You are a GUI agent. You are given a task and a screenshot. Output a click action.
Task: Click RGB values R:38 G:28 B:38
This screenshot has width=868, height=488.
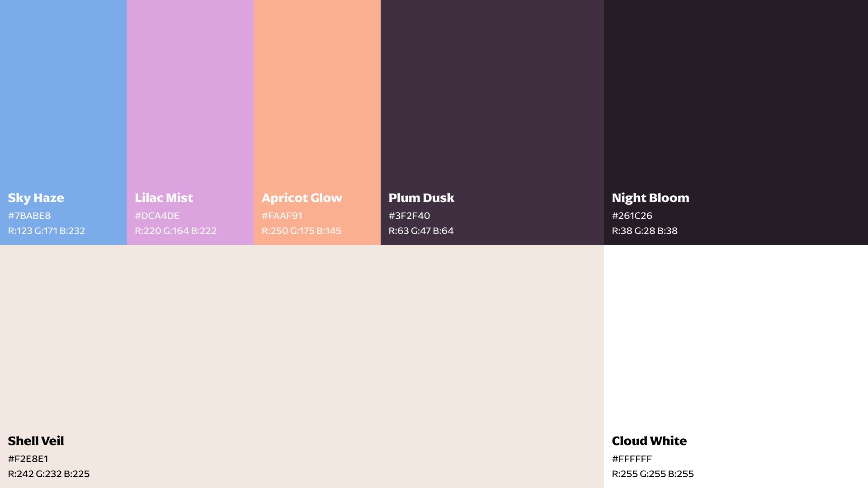tap(644, 231)
